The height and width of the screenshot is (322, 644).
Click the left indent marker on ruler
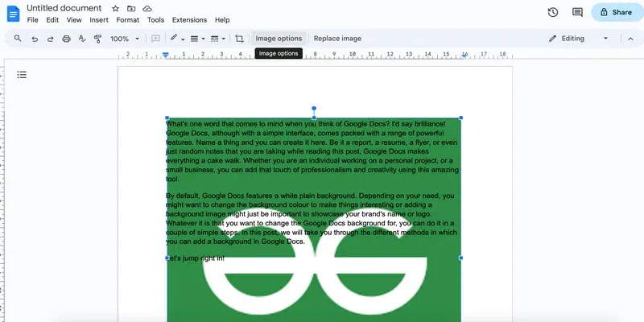(x=166, y=56)
